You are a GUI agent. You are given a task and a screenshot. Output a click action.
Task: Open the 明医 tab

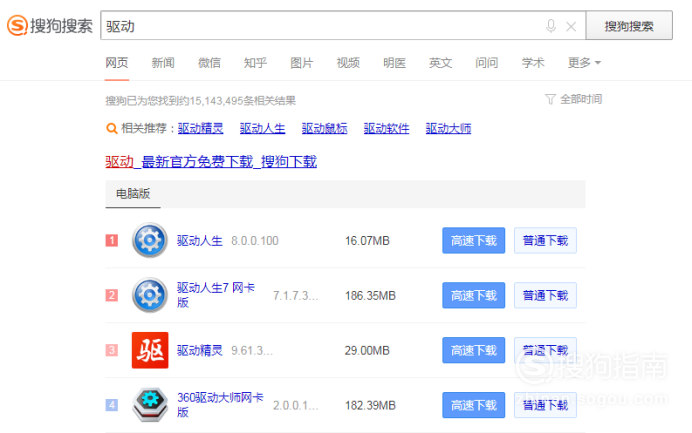click(394, 63)
